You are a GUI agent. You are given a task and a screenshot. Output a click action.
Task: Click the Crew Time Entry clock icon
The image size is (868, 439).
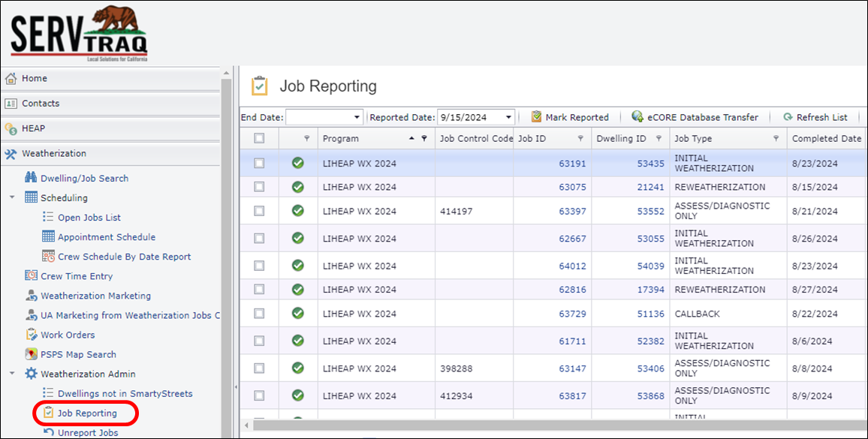tap(31, 275)
